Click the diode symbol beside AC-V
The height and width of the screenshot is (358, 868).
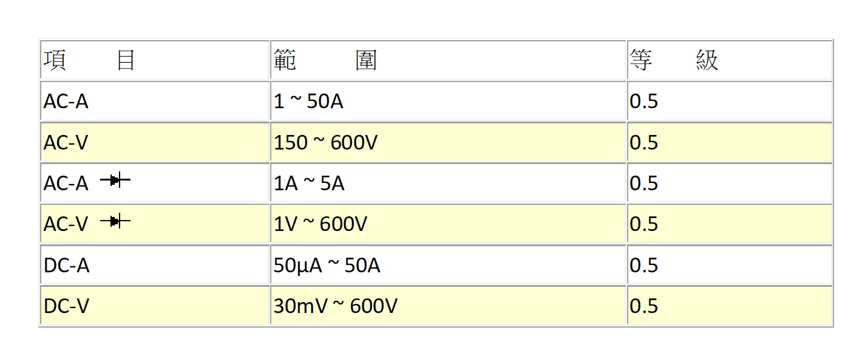[115, 221]
